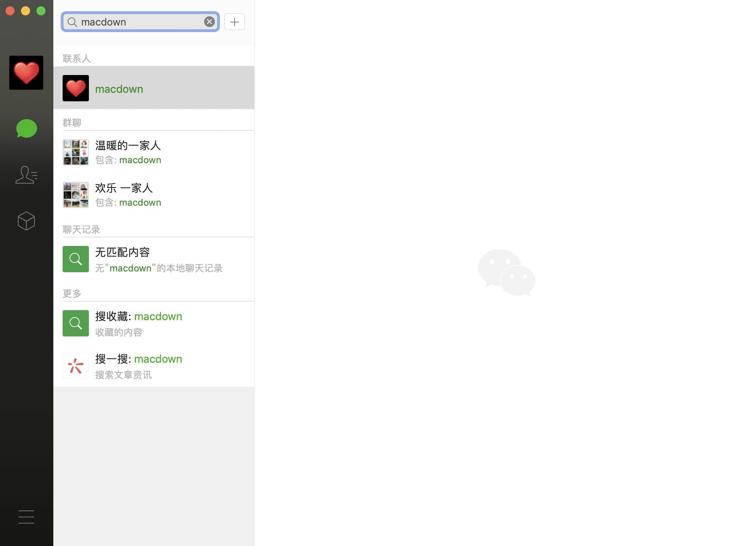The image size is (756, 546).
Task: Search favorites for macdown
Action: (154, 323)
